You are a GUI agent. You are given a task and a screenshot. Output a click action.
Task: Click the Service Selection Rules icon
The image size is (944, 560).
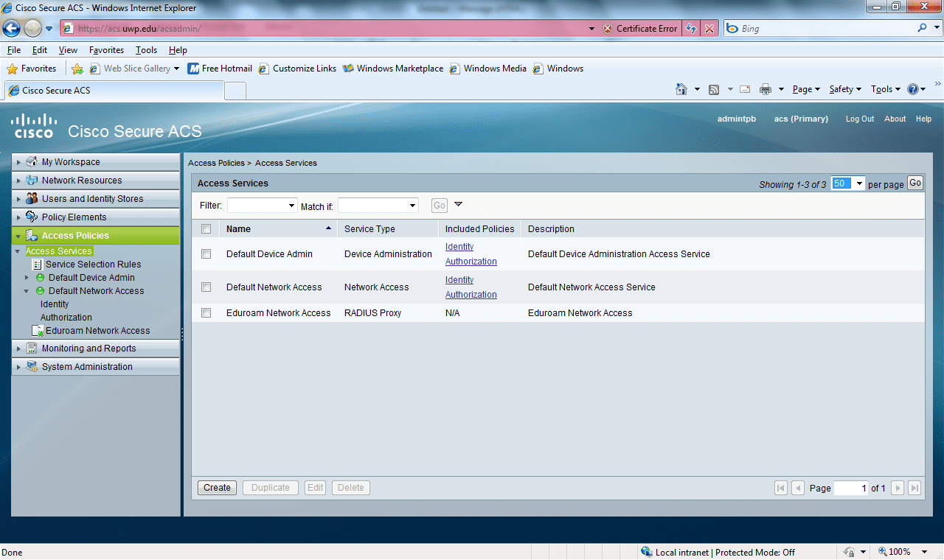[38, 265]
